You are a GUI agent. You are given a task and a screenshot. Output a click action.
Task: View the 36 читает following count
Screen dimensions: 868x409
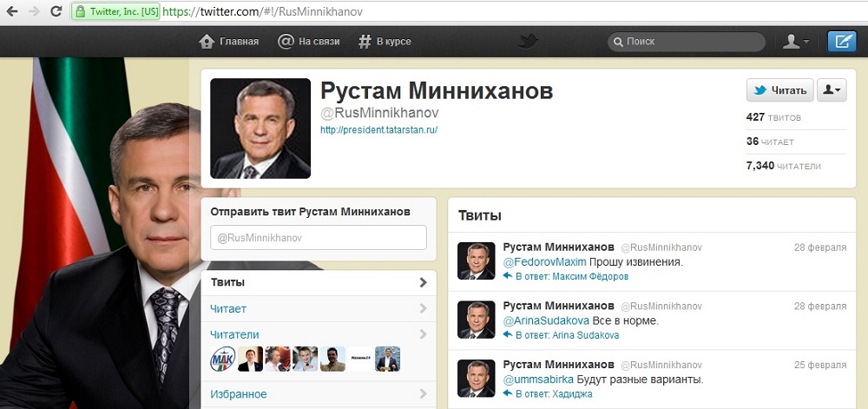770,142
